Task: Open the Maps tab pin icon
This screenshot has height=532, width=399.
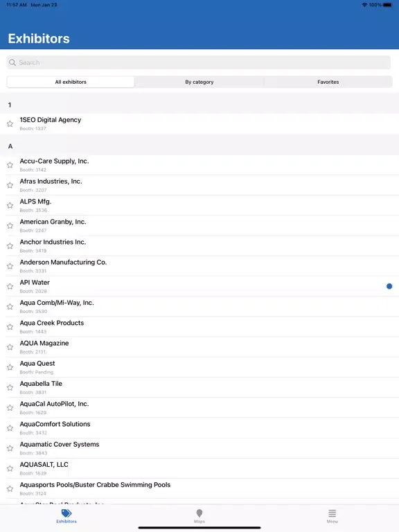Action: 199,513
